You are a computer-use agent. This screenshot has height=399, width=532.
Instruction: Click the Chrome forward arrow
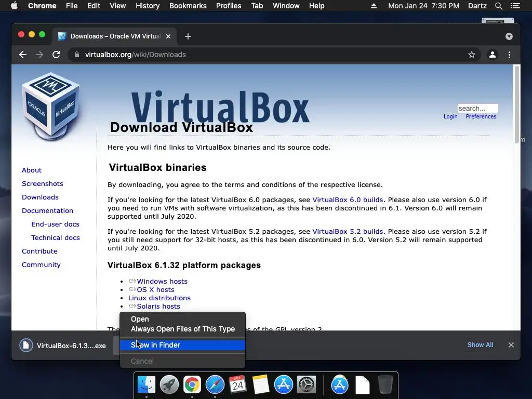[39, 55]
